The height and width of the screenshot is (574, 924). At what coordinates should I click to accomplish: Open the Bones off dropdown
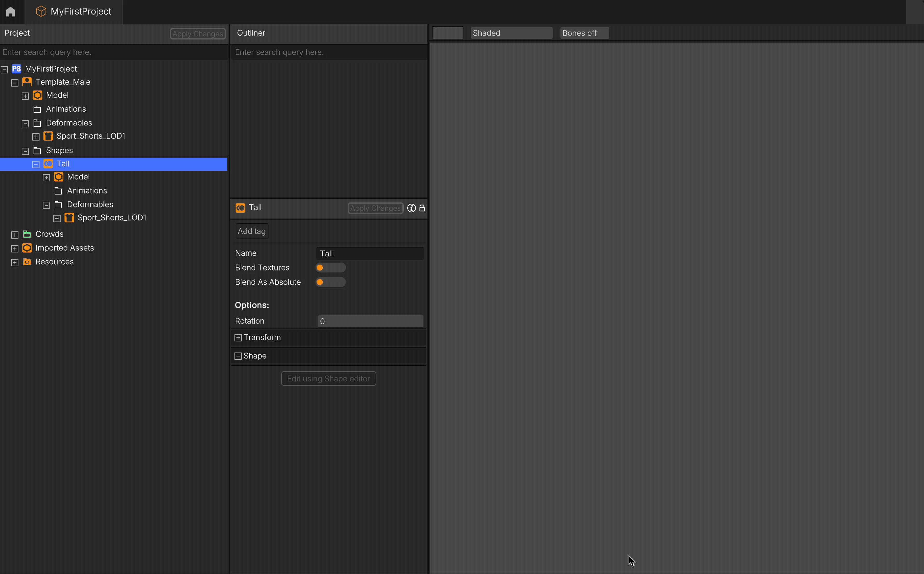(x=584, y=33)
